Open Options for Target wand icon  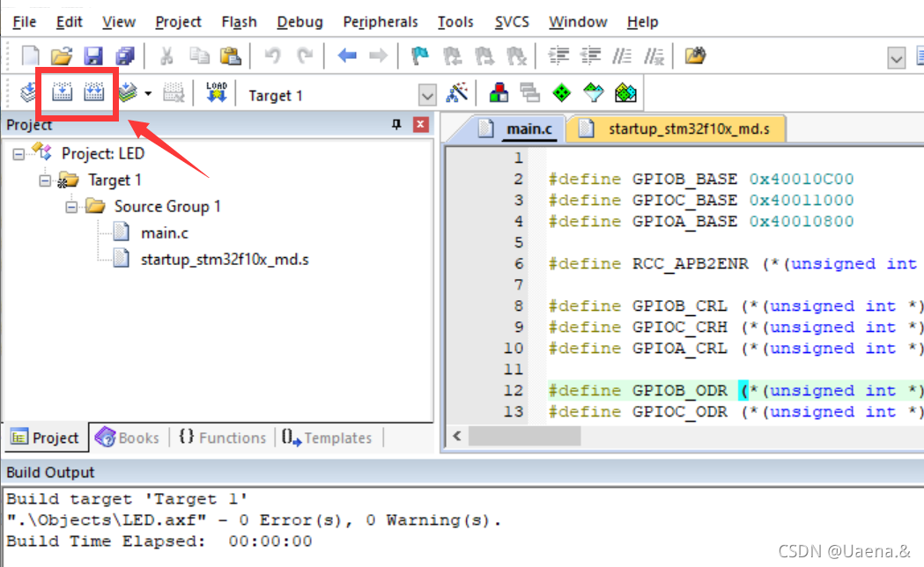(456, 92)
